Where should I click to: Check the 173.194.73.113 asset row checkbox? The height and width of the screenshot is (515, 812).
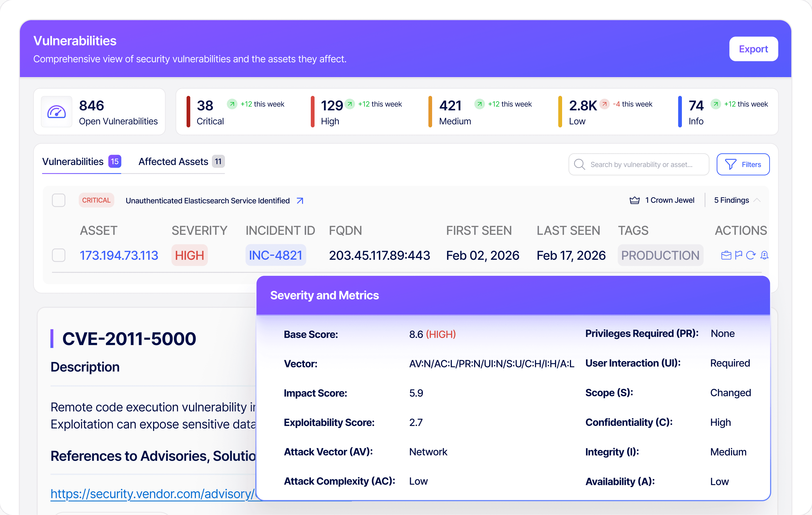click(x=59, y=255)
